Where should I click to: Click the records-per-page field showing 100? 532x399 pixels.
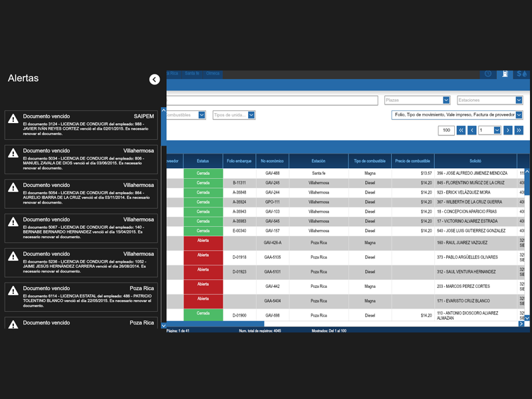click(x=446, y=130)
